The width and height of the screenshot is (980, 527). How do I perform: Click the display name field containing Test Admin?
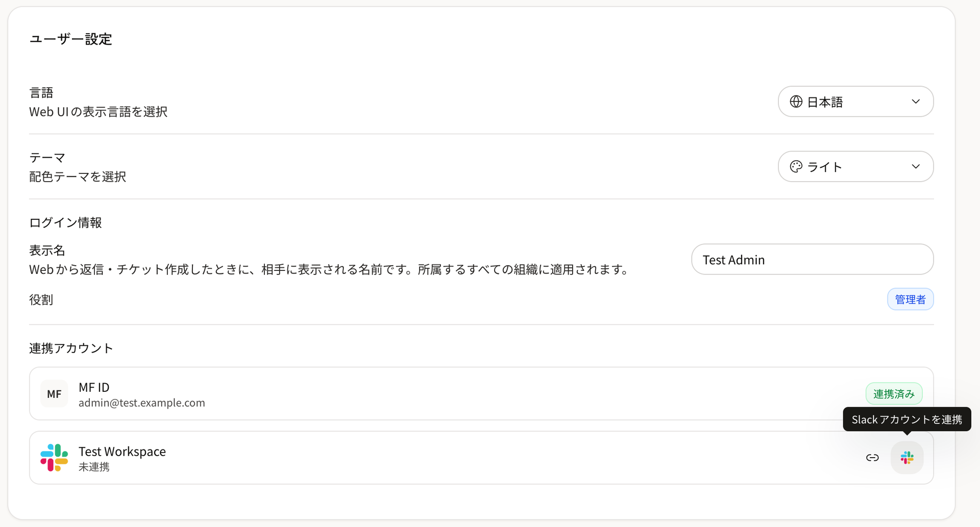click(x=812, y=259)
